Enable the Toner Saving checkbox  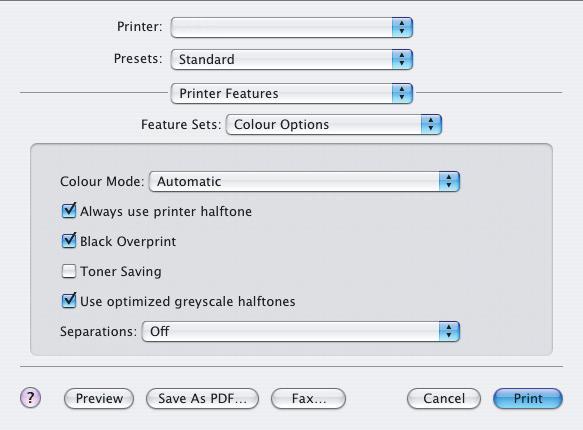(x=69, y=271)
